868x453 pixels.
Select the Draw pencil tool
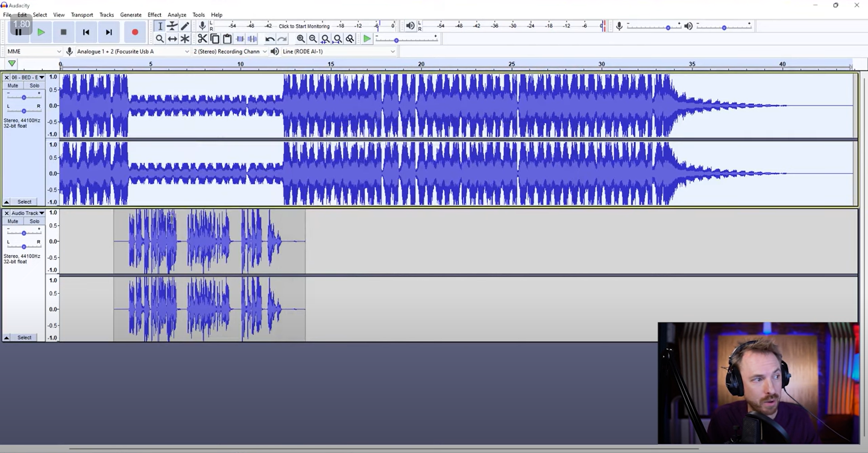[185, 26]
